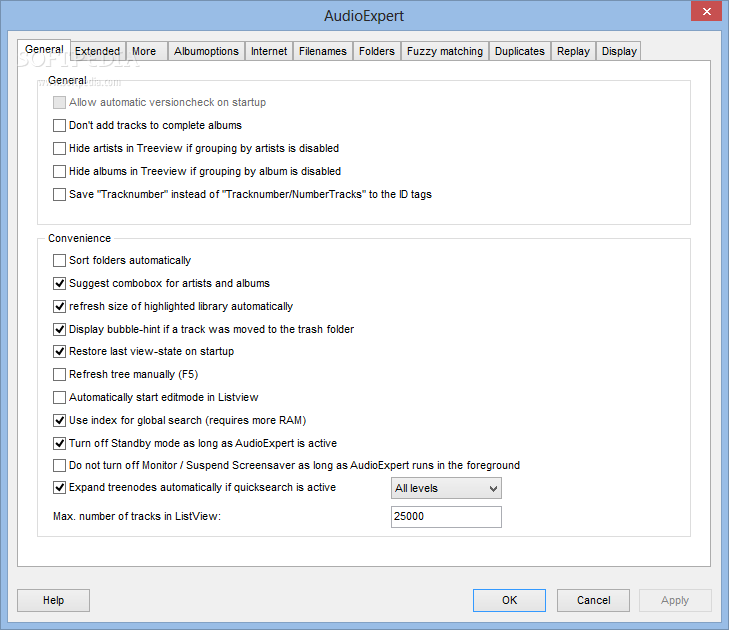Click the Help button
Image resolution: width=729 pixels, height=630 pixels.
click(53, 600)
